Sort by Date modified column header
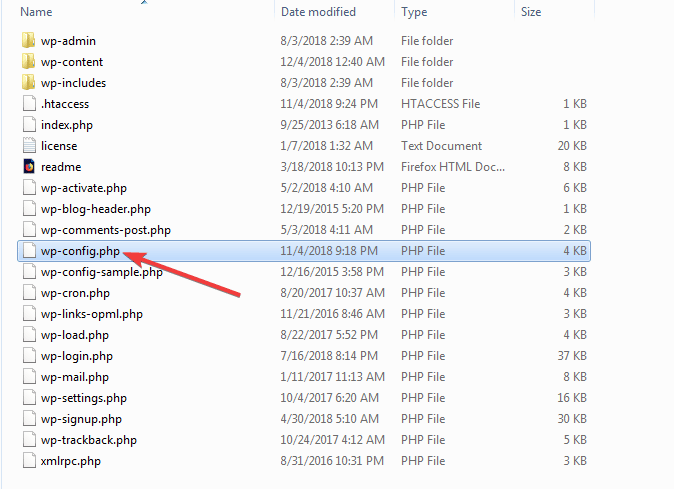 318,12
